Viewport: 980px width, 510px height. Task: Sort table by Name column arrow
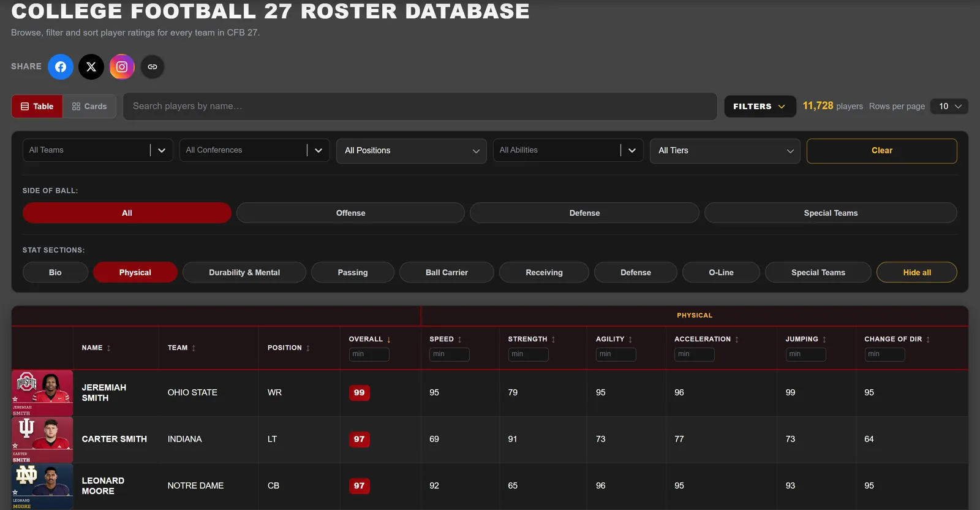[x=108, y=348]
